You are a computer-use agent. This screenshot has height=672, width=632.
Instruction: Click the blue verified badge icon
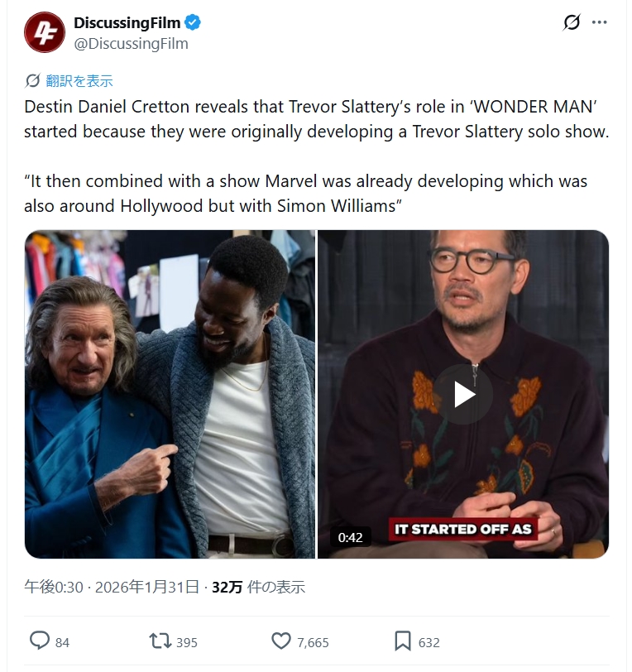193,22
